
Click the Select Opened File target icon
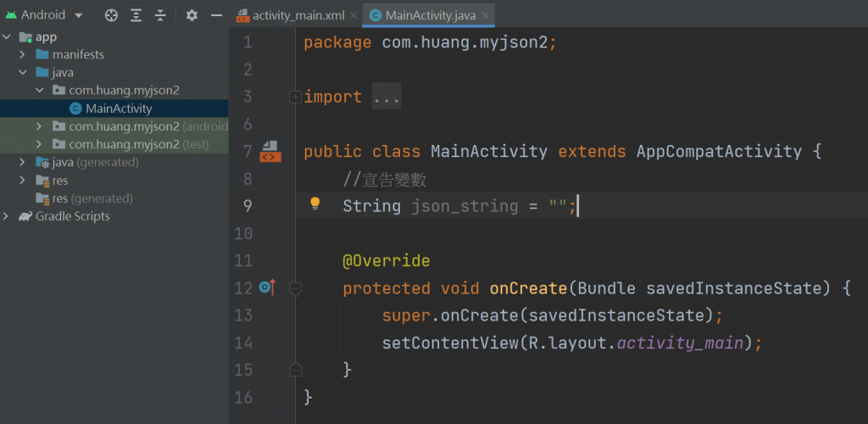coord(111,15)
